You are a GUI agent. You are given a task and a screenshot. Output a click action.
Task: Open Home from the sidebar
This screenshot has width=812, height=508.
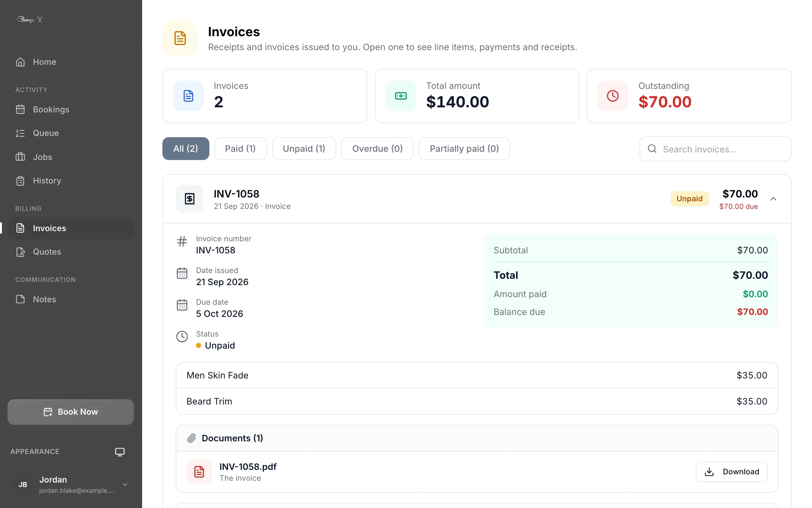(71, 62)
